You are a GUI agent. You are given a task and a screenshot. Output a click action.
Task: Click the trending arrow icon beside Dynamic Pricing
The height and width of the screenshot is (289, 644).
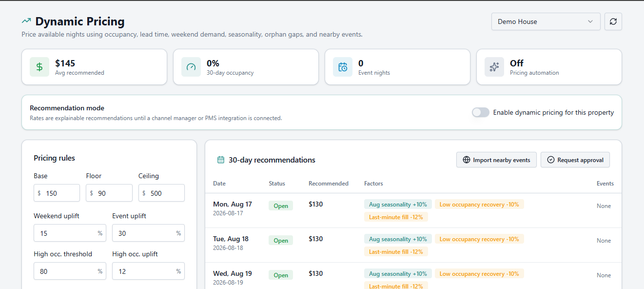pos(26,21)
